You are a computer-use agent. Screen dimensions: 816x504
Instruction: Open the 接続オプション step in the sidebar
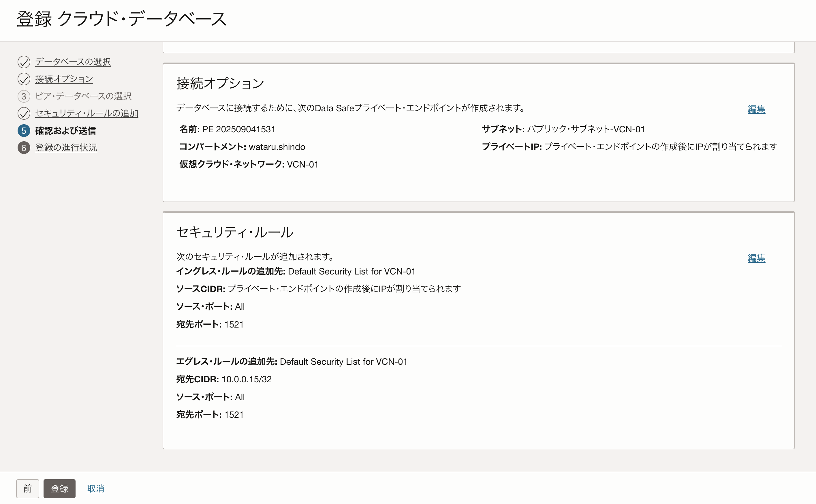coord(64,79)
